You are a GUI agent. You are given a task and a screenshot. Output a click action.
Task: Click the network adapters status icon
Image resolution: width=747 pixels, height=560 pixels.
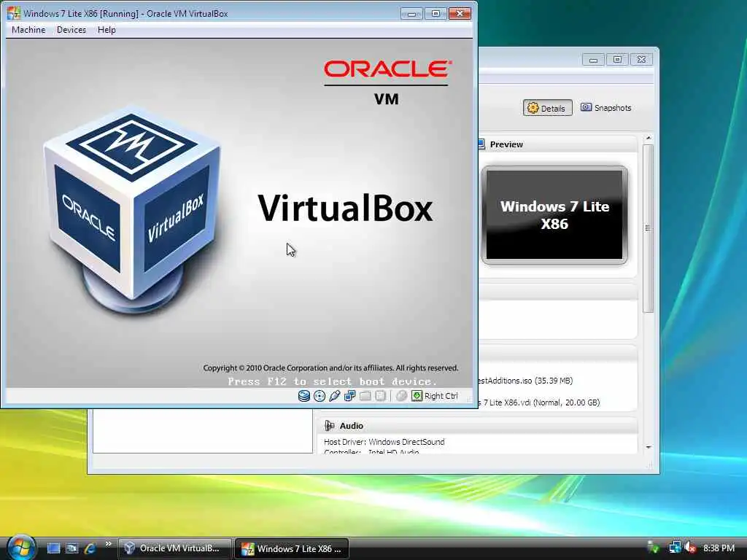pos(349,396)
